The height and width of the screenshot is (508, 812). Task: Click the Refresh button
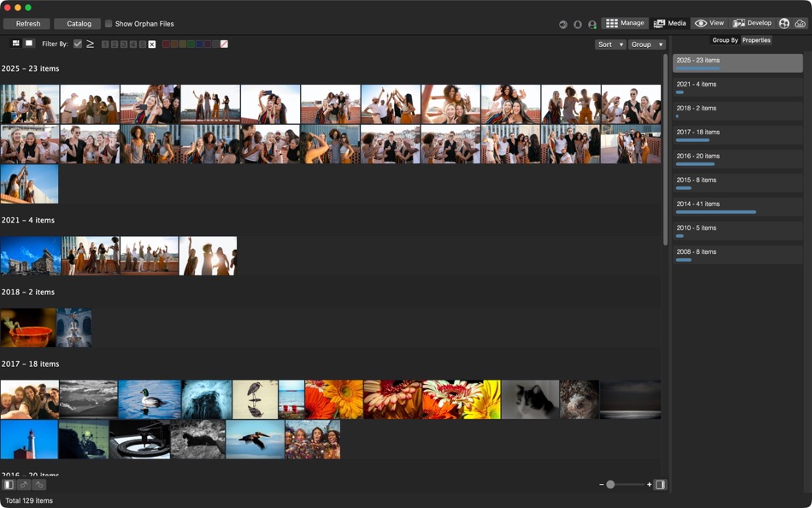pos(26,23)
